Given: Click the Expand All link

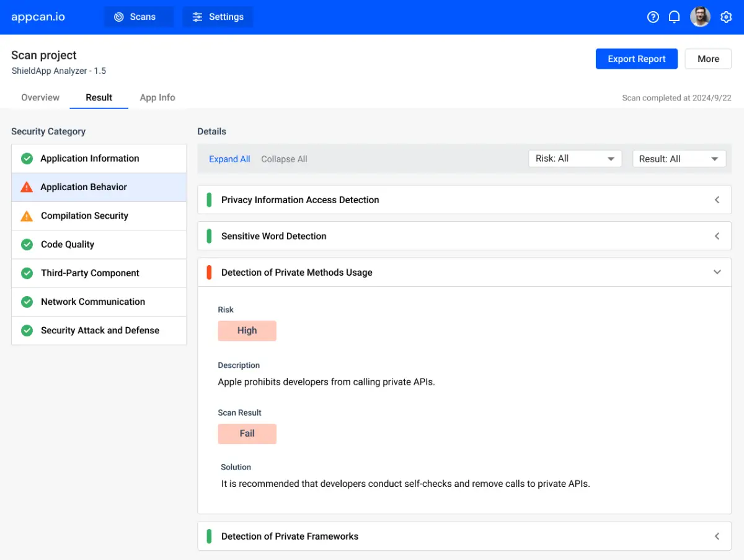Looking at the screenshot, I should (x=229, y=159).
